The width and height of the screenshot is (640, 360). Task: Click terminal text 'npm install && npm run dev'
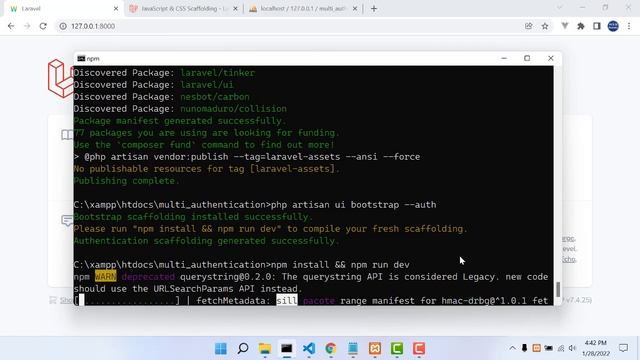coord(340,265)
